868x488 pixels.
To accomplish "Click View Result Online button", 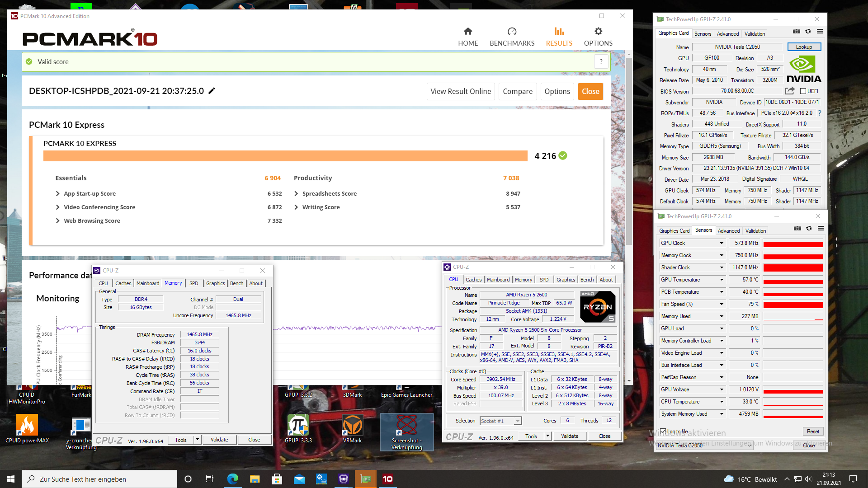I will pos(461,91).
